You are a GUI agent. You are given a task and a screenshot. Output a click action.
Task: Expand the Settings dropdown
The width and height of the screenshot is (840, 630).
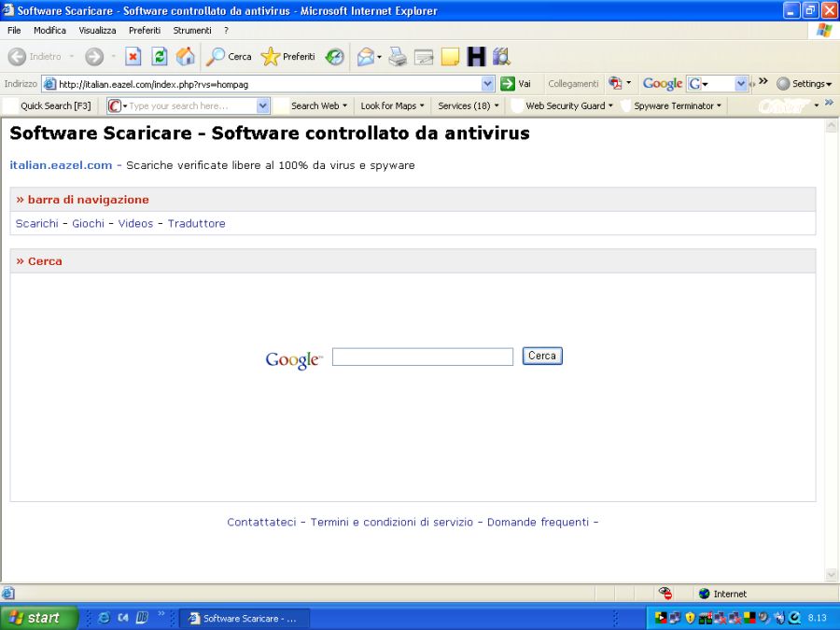pyautogui.click(x=829, y=84)
